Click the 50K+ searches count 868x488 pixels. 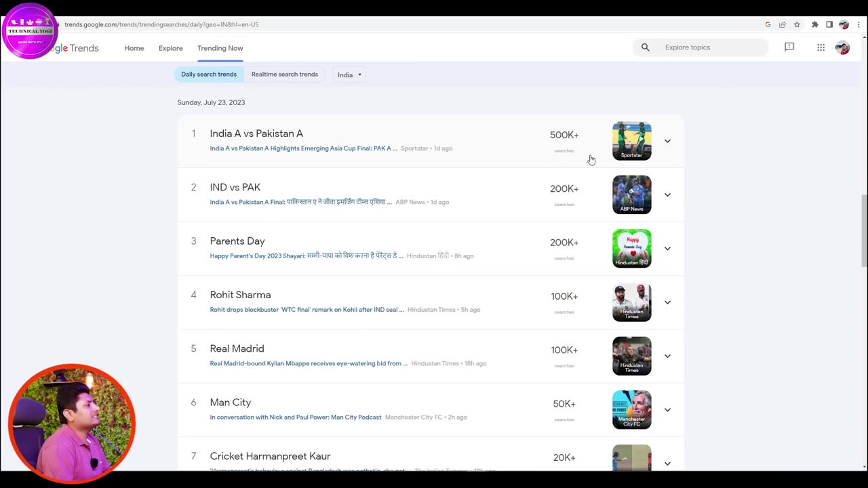(564, 404)
